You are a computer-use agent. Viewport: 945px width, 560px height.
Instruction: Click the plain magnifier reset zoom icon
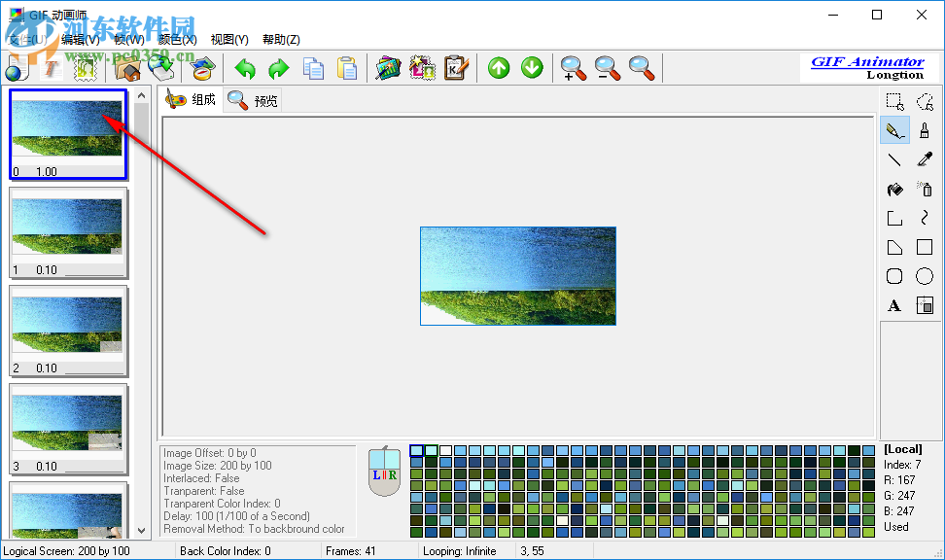(642, 68)
